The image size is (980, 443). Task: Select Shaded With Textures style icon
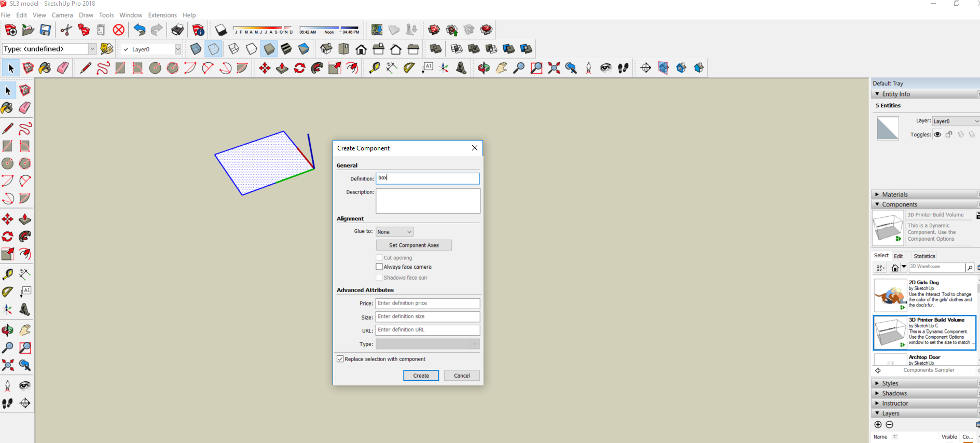point(286,49)
